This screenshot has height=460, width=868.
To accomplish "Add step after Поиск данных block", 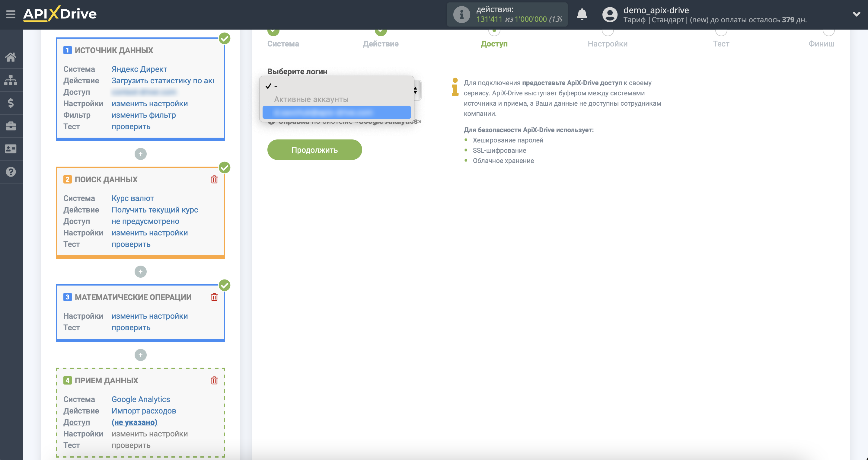I will tap(141, 272).
